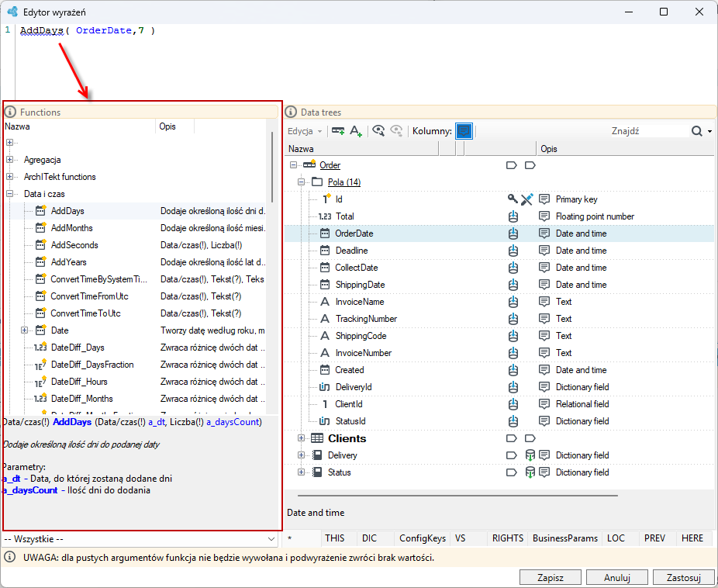
Task: Collapse the 'Pola (14)' folder node
Action: 301,182
